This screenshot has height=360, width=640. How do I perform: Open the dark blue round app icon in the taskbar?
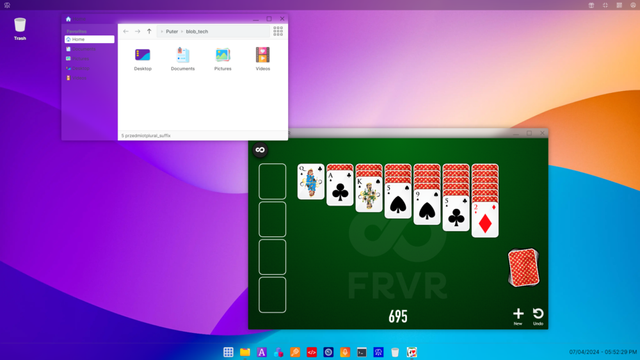point(328,352)
